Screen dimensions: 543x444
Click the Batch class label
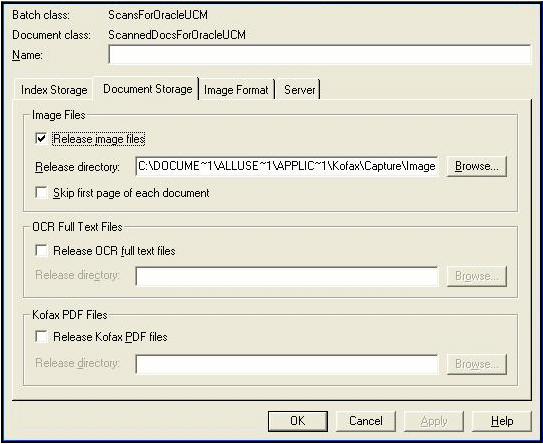click(x=41, y=15)
